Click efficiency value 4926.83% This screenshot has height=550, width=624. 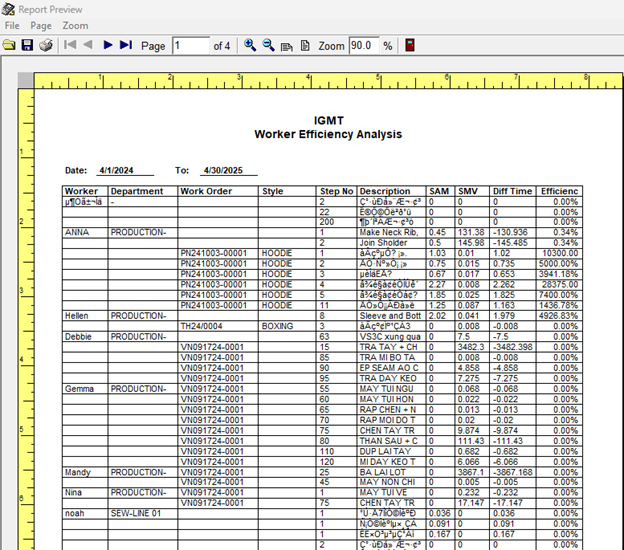558,316
